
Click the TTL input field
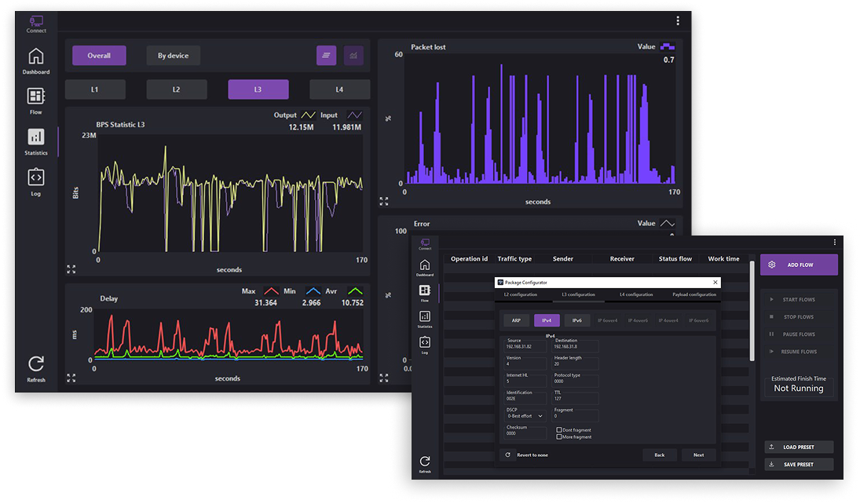pyautogui.click(x=576, y=398)
